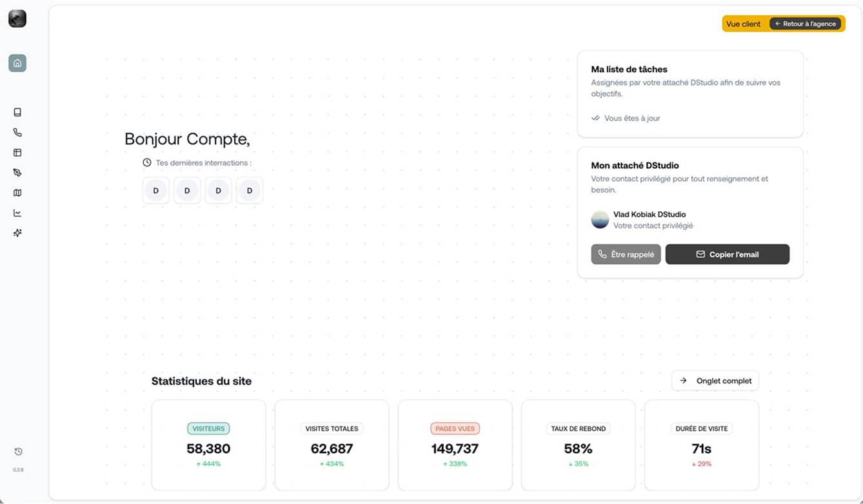Click the book icon in the sidebar

click(17, 112)
